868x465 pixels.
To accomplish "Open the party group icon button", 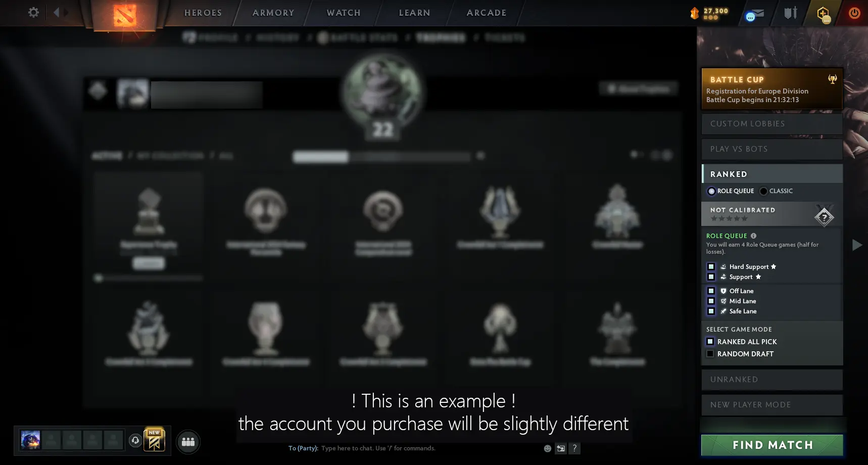I will (188, 442).
